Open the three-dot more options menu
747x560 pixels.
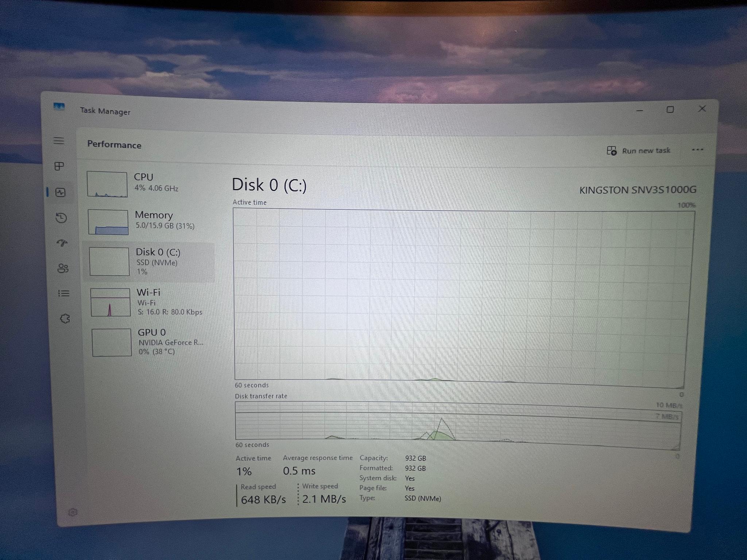[697, 150]
